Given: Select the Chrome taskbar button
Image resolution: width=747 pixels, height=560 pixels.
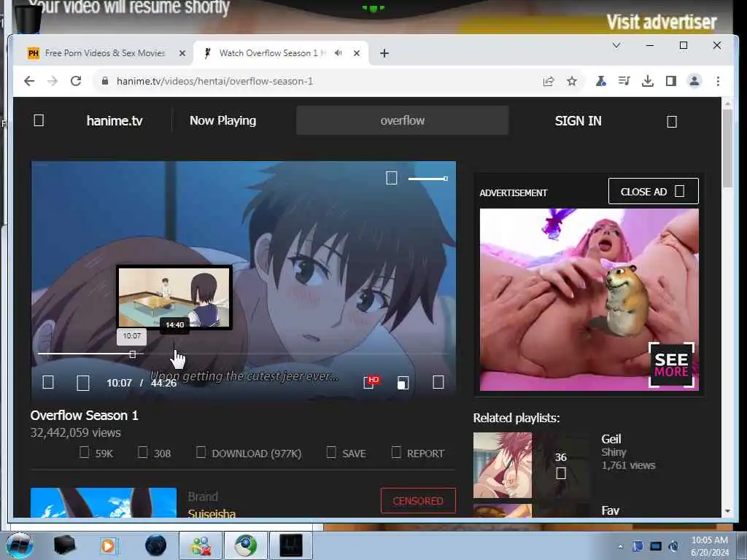Looking at the screenshot, I should (245, 545).
